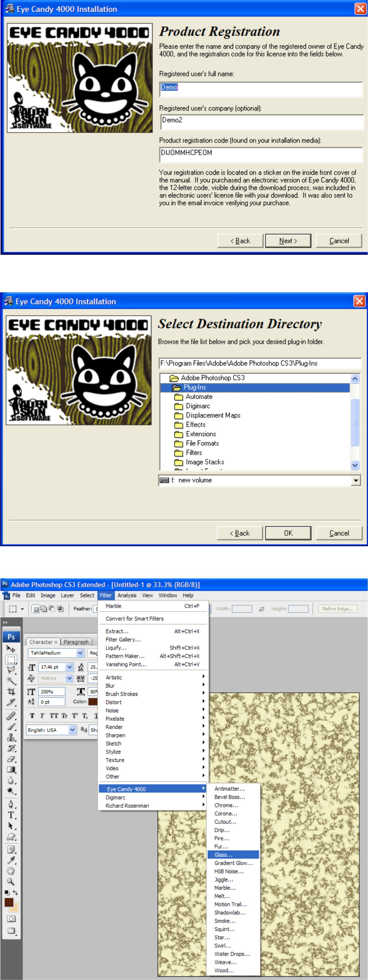Toggle Faux Italic in Character panel

(x=42, y=716)
